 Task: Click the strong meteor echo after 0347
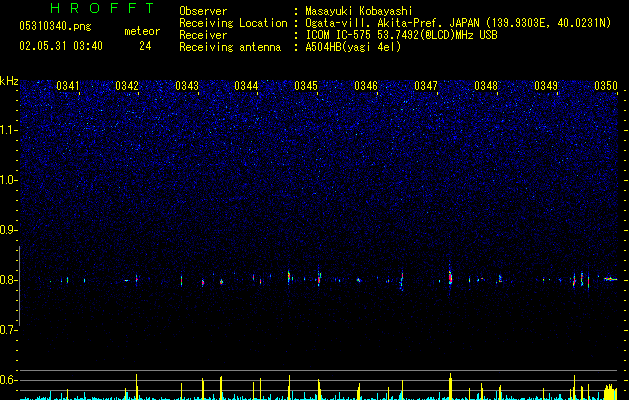[450, 278]
